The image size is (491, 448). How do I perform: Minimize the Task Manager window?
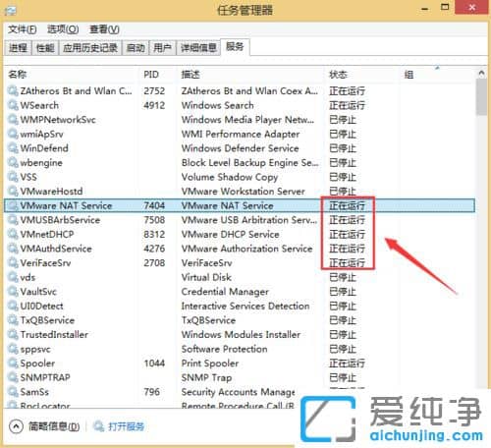point(425,9)
